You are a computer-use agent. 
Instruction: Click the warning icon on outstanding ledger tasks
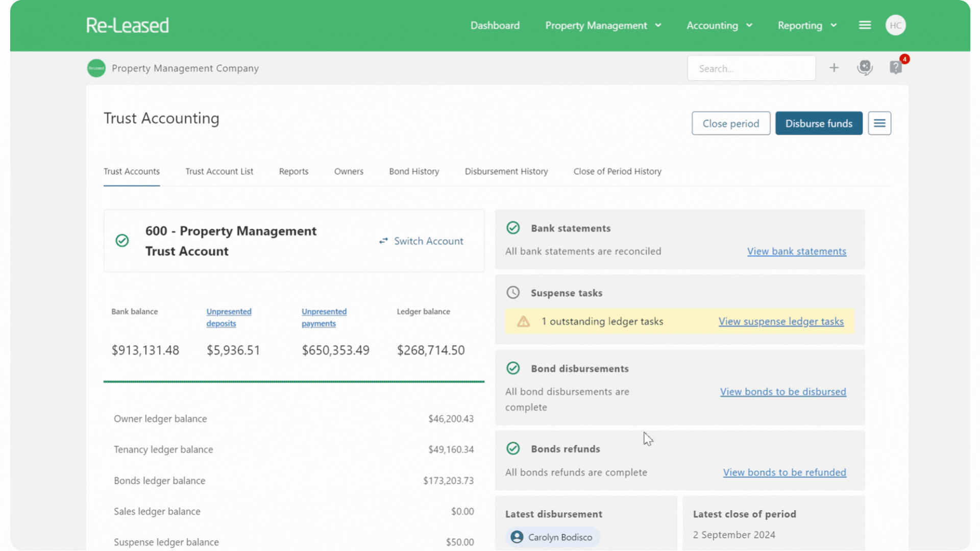(x=524, y=321)
